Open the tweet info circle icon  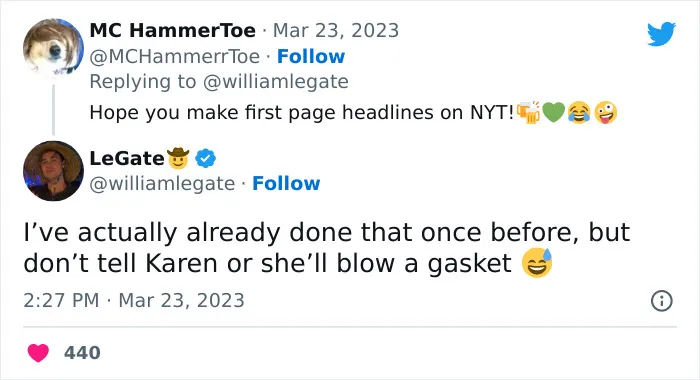[662, 301]
